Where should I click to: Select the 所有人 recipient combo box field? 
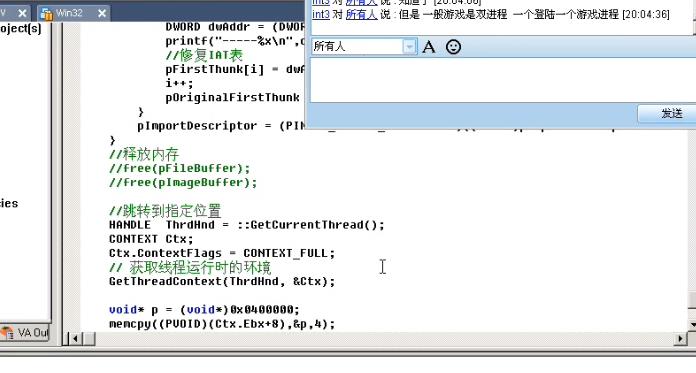pyautogui.click(x=364, y=47)
